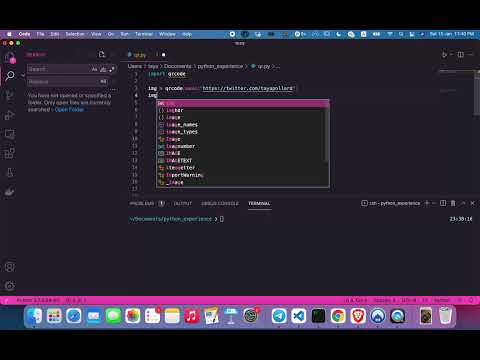Open Source Control view in activity bar

[10, 96]
